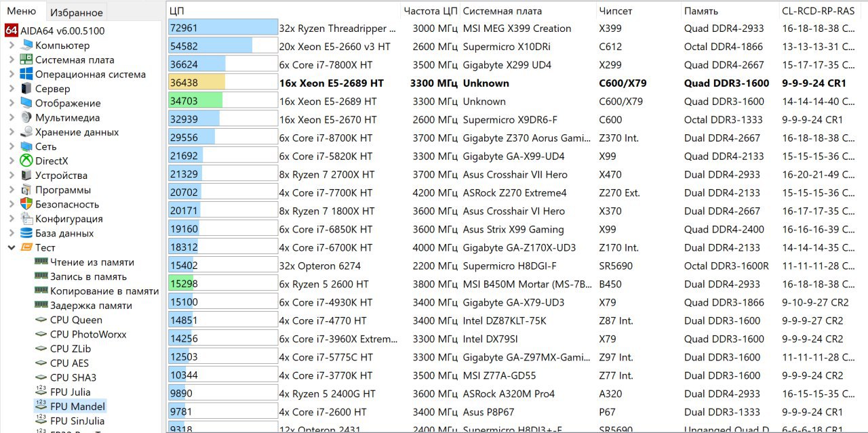Click the Компьютер monitor icon
This screenshot has width=868, height=433.
pos(26,45)
